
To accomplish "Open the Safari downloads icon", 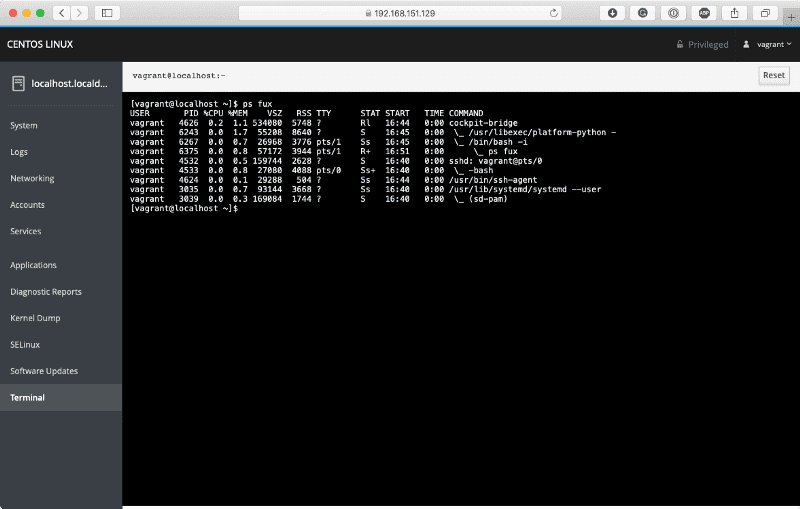I will click(x=612, y=13).
